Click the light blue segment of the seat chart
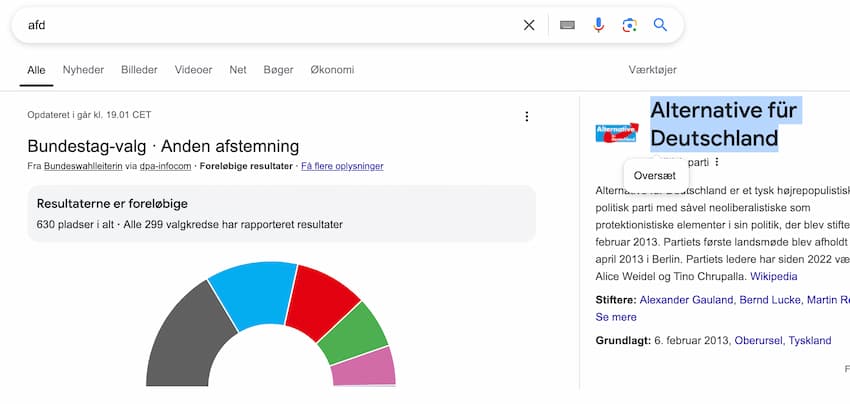The width and height of the screenshot is (850, 404). point(256,294)
